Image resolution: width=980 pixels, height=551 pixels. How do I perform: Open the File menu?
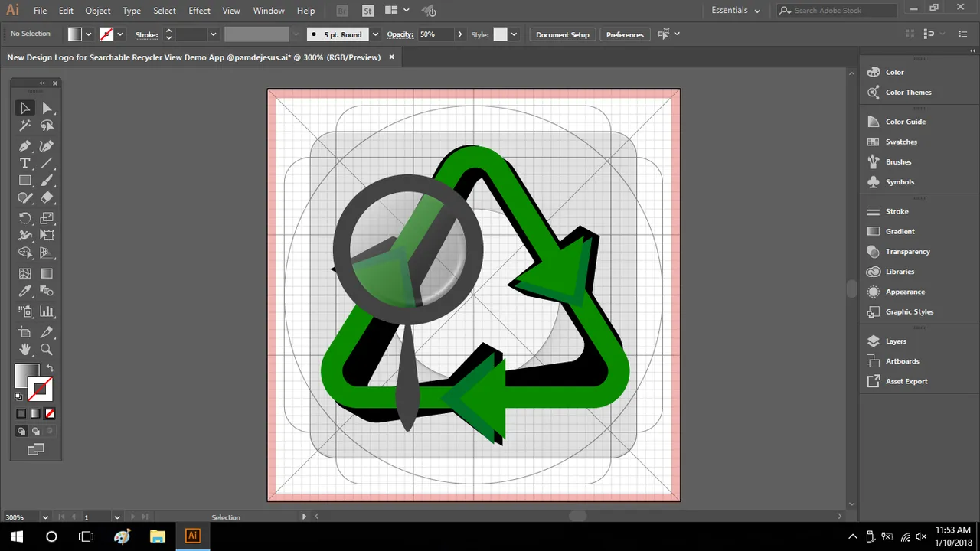40,11
